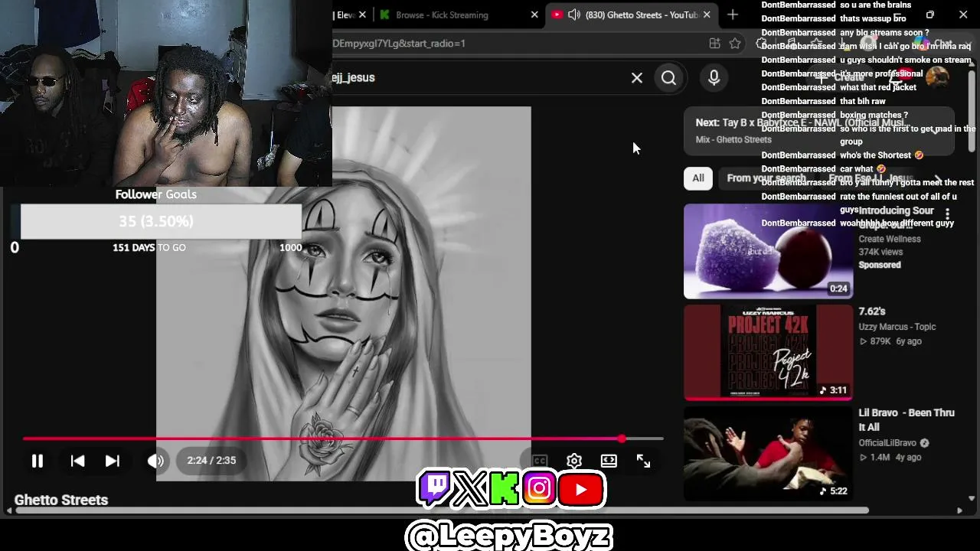Switch the player to theater mode

click(609, 461)
